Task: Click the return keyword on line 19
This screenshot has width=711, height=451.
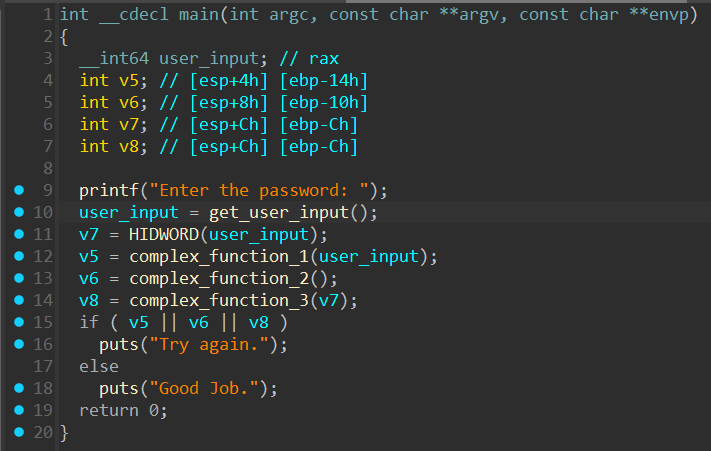Action: [109, 410]
